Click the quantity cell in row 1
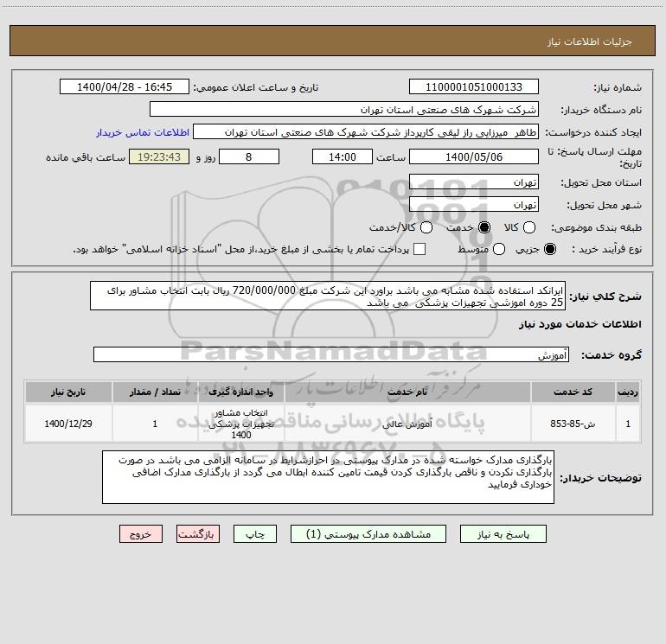The height and width of the screenshot is (644, 666). tap(155, 424)
